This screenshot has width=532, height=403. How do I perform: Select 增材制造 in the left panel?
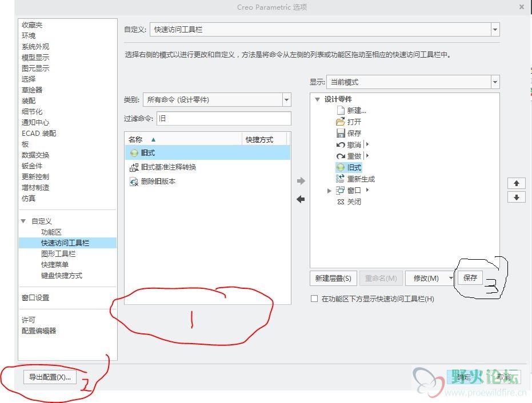[35, 187]
